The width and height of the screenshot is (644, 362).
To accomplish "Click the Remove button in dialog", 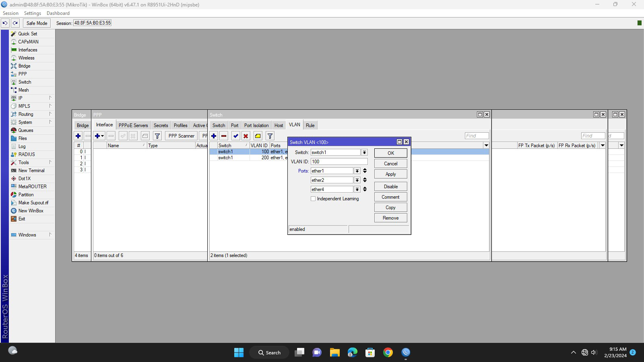I will point(390,218).
